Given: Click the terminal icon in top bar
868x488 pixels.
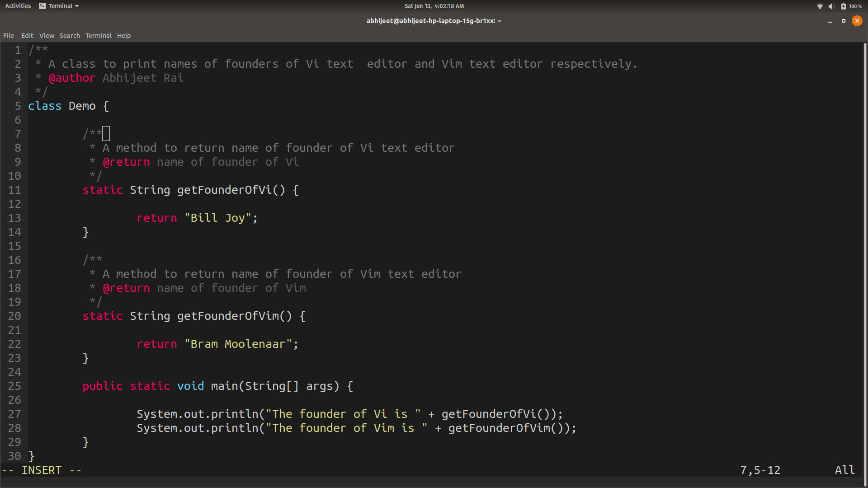Looking at the screenshot, I should (x=42, y=6).
